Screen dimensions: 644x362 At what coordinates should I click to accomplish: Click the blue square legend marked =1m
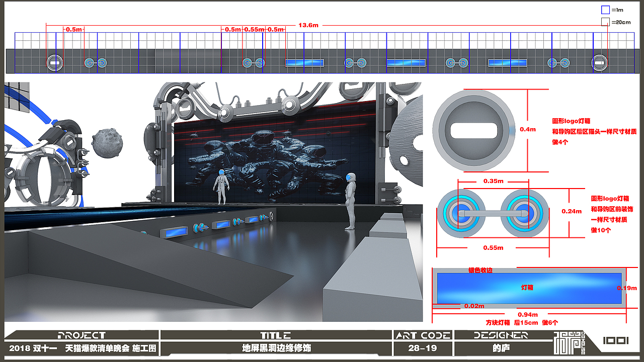606,9
